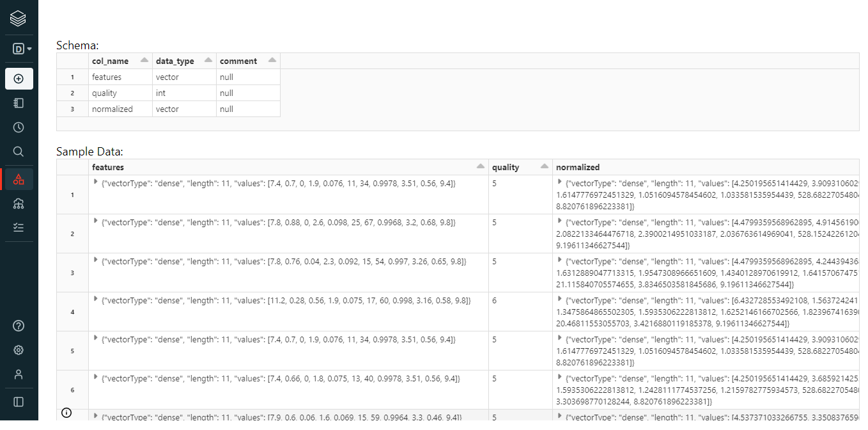Sort schema table by comment arrow
Screen dimensions: 868x430
coord(272,60)
